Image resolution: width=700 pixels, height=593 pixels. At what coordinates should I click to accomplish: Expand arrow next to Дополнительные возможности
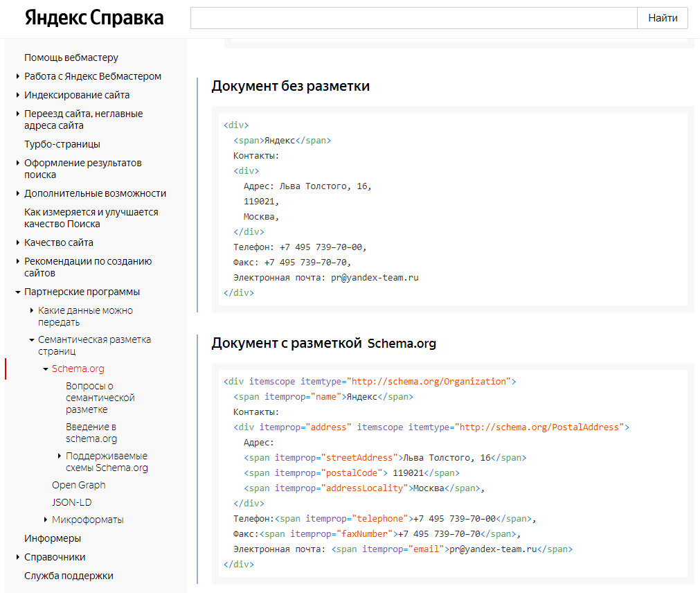point(17,193)
